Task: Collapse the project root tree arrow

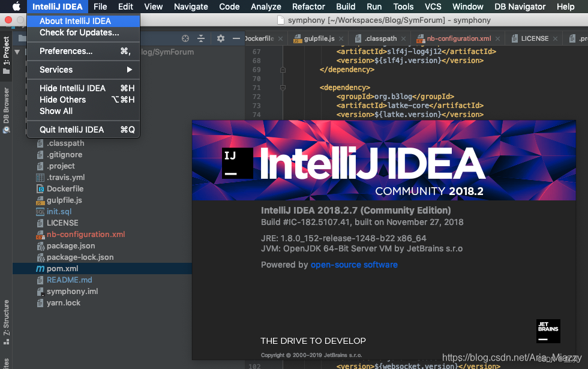Action: [17, 52]
